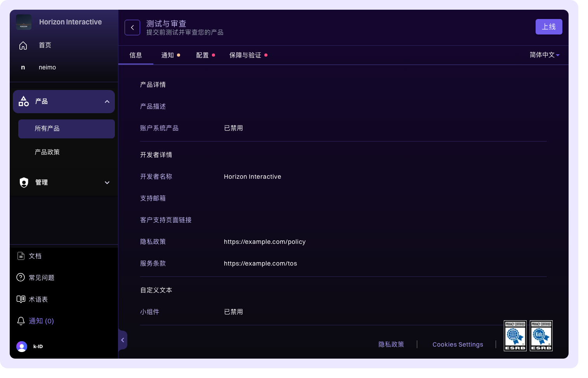Click the 术语表 book icon

pyautogui.click(x=21, y=299)
